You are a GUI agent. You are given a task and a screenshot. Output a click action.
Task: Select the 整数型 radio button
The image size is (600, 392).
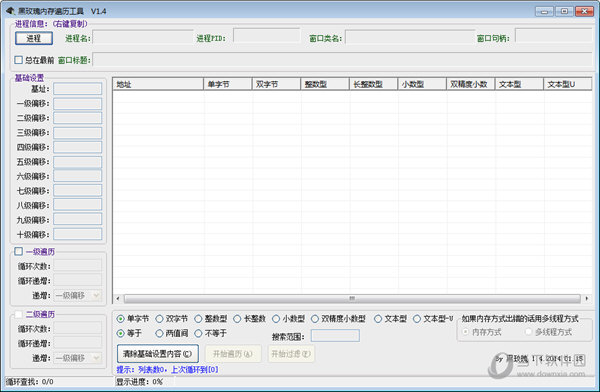(x=198, y=318)
